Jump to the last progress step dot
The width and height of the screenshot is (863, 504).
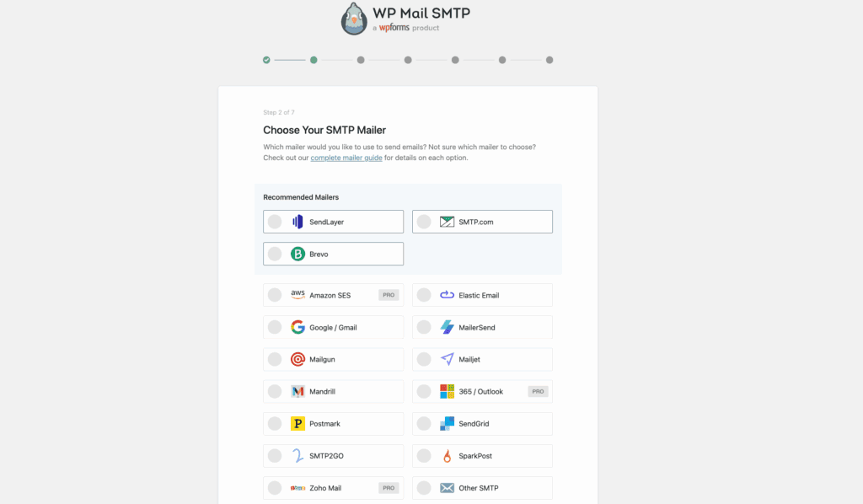pos(549,60)
